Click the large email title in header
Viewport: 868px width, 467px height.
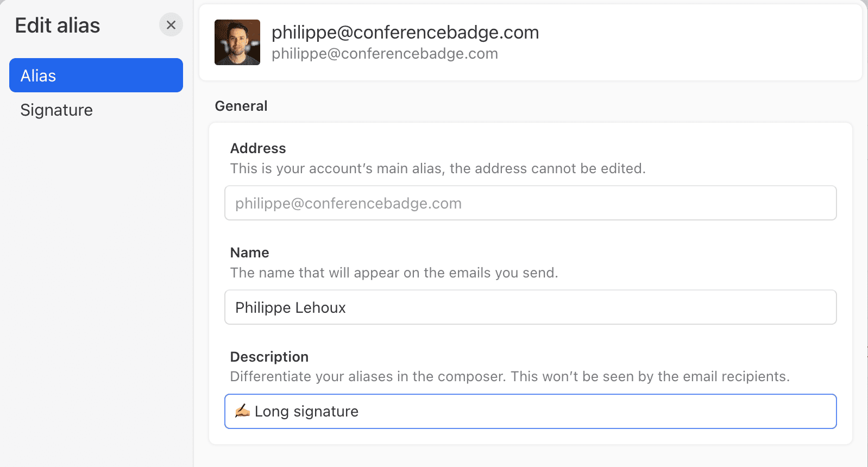(x=405, y=33)
